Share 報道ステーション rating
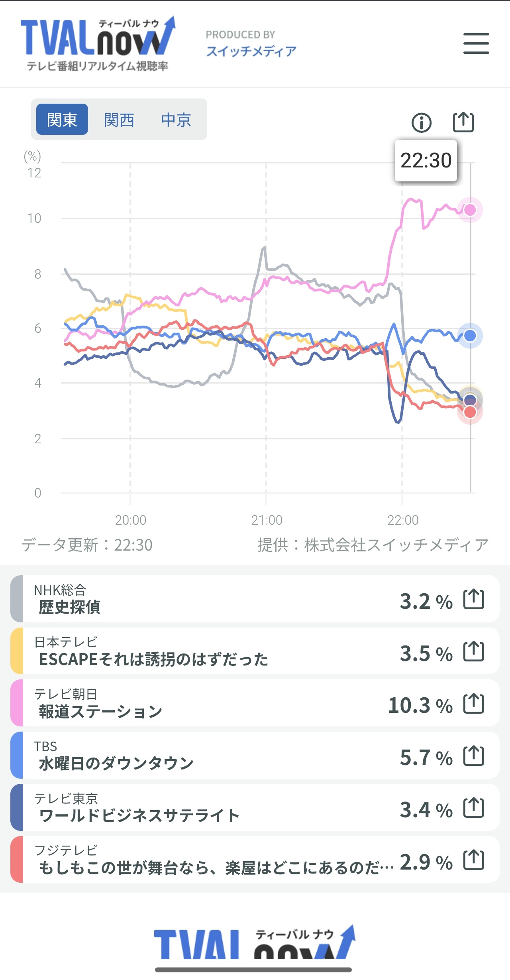Image resolution: width=510 pixels, height=980 pixels. point(474,704)
